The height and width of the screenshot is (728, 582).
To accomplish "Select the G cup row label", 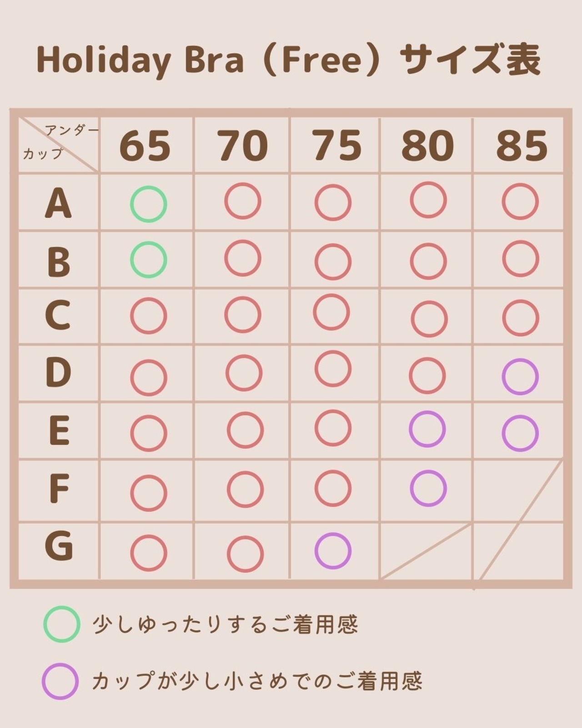I will coord(59,546).
